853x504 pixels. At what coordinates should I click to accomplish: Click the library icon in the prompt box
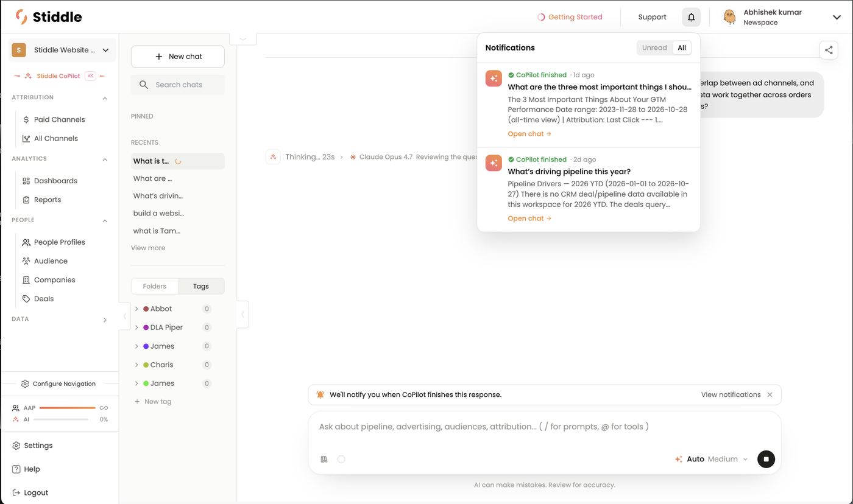(324, 459)
